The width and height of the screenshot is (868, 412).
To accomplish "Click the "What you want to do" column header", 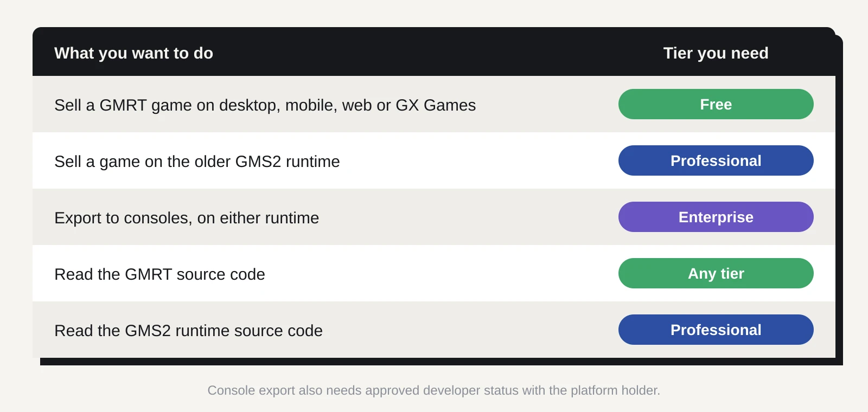I will point(133,53).
